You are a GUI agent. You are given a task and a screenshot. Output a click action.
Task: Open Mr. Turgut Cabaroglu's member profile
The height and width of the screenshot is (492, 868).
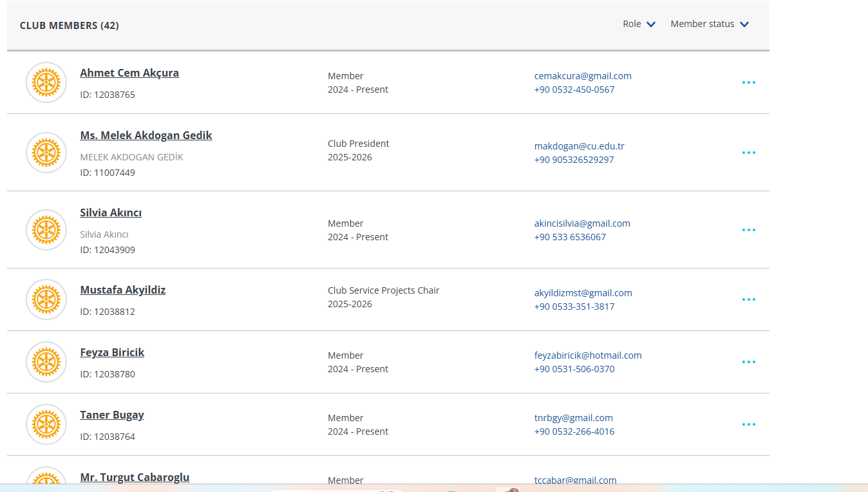tap(135, 477)
